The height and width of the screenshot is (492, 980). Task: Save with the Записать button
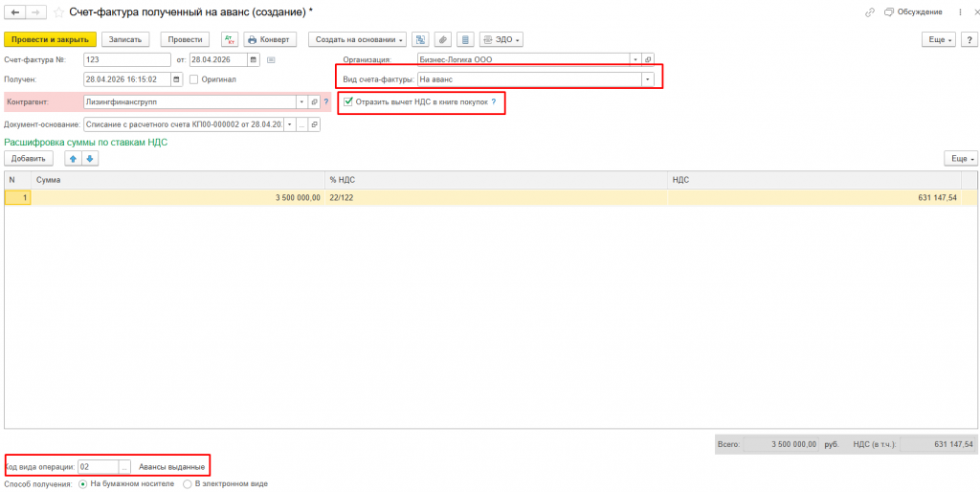tap(125, 39)
